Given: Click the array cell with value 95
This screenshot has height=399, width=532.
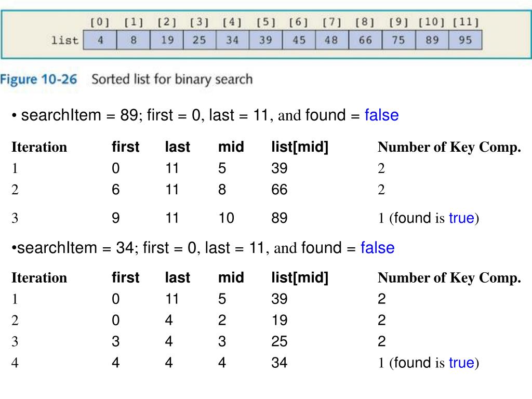Looking at the screenshot, I should [x=465, y=40].
